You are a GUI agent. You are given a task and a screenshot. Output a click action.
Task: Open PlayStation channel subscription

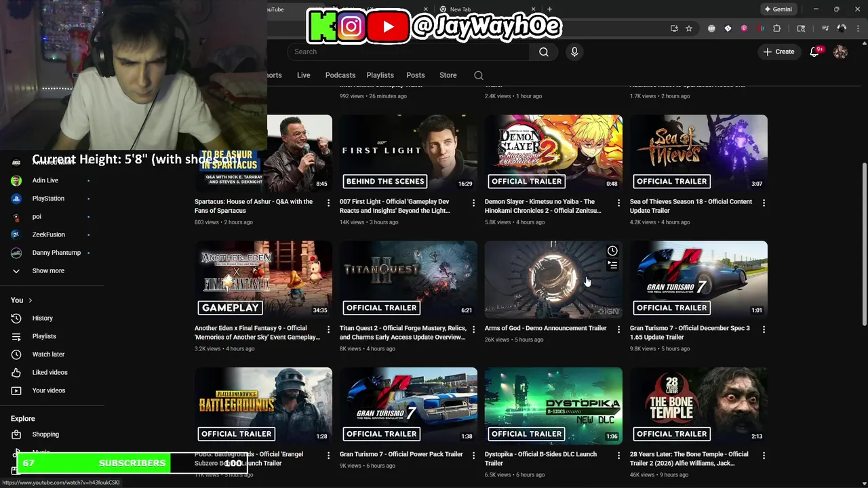[x=52, y=199]
